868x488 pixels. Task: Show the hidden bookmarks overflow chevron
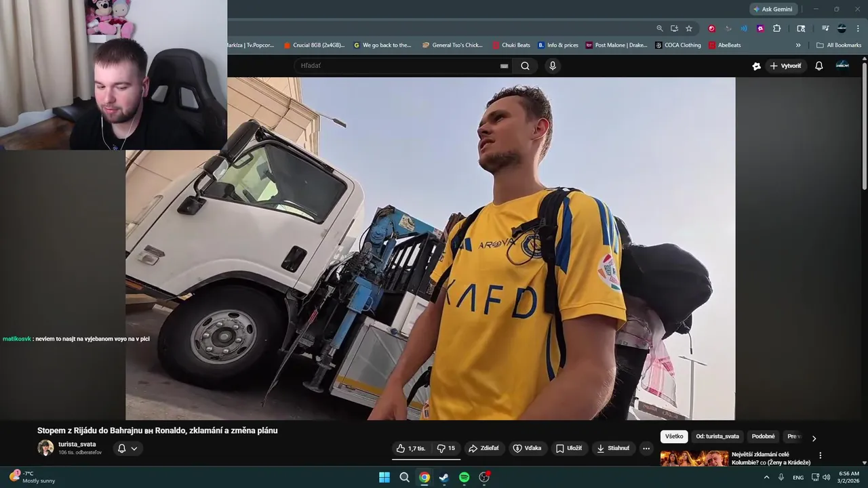point(798,45)
